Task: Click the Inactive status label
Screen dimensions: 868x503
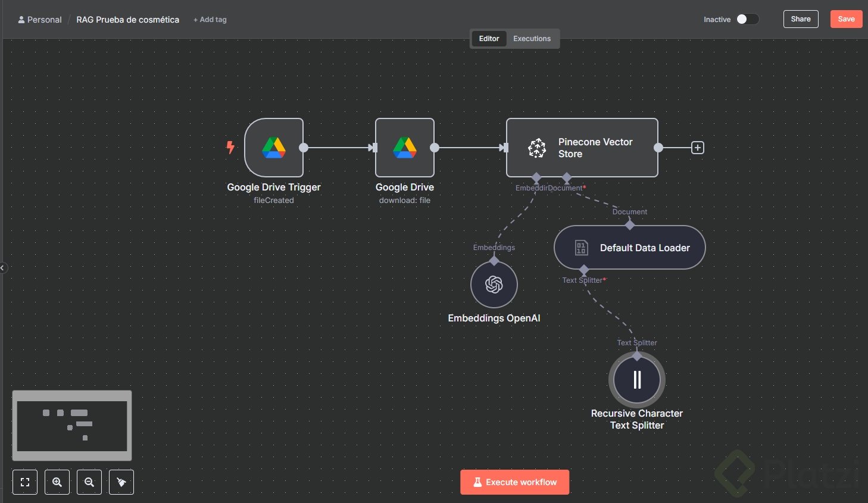Action: (x=717, y=20)
